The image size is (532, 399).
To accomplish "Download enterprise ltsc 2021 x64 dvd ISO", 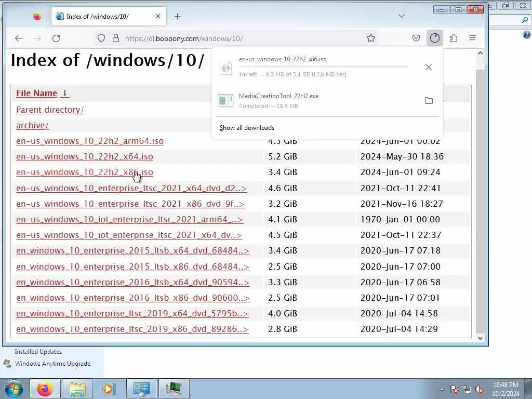I will [x=131, y=188].
